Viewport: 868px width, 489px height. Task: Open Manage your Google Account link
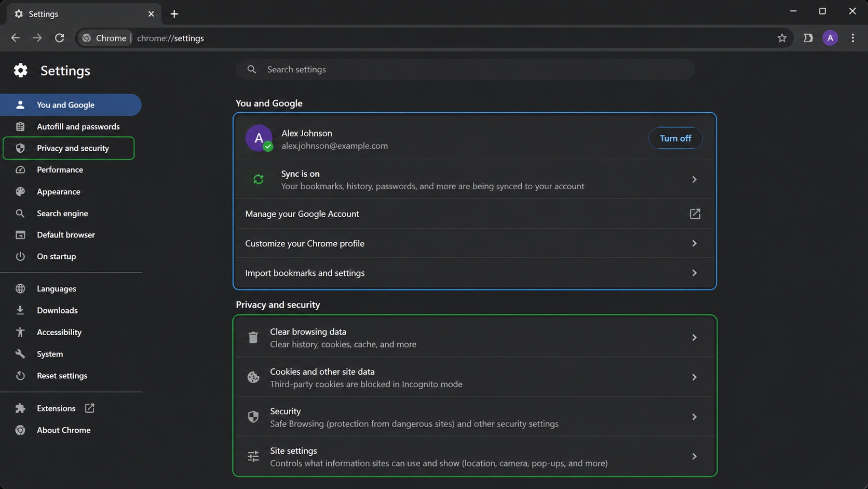pos(474,214)
